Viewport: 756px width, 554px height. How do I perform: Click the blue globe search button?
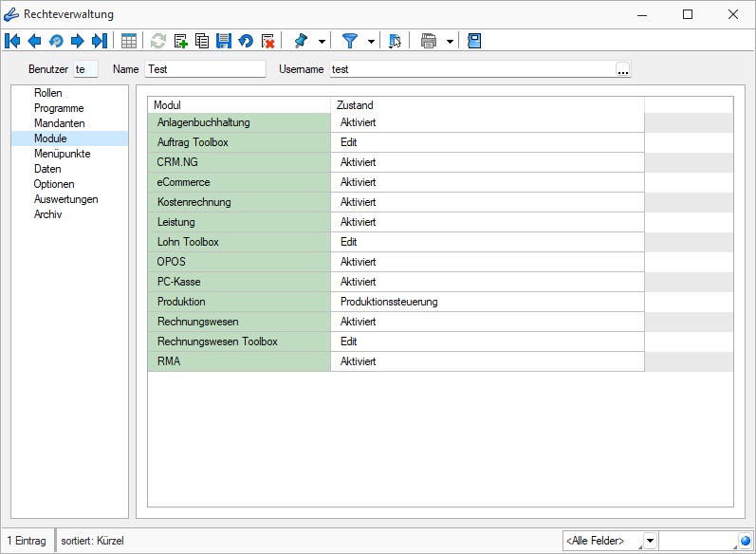pos(746,541)
